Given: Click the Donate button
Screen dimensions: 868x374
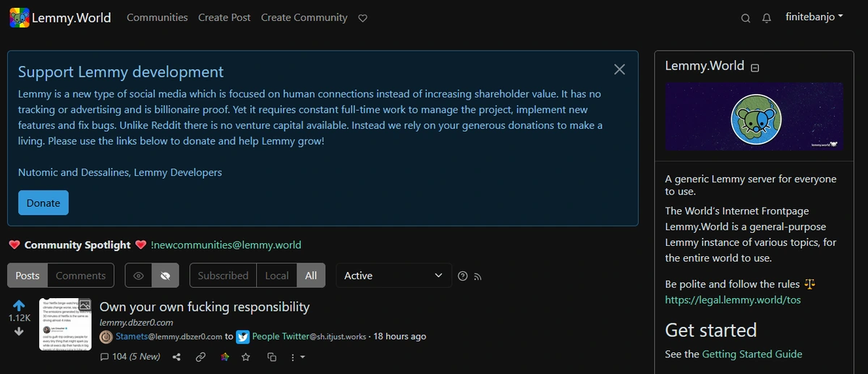Looking at the screenshot, I should coord(43,203).
